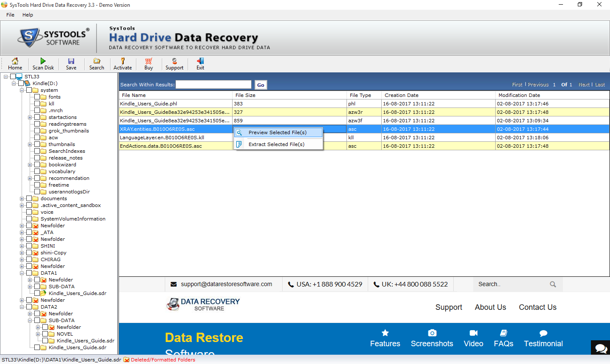Collapse the Kindle(D:) drive node
The image size is (610, 364).
(x=14, y=83)
